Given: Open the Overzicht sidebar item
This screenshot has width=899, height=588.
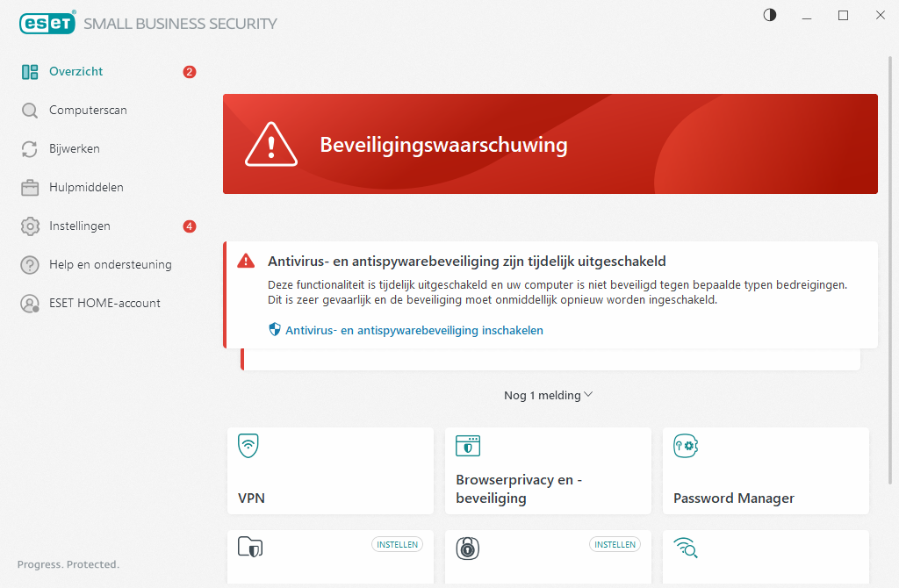Looking at the screenshot, I should [76, 72].
